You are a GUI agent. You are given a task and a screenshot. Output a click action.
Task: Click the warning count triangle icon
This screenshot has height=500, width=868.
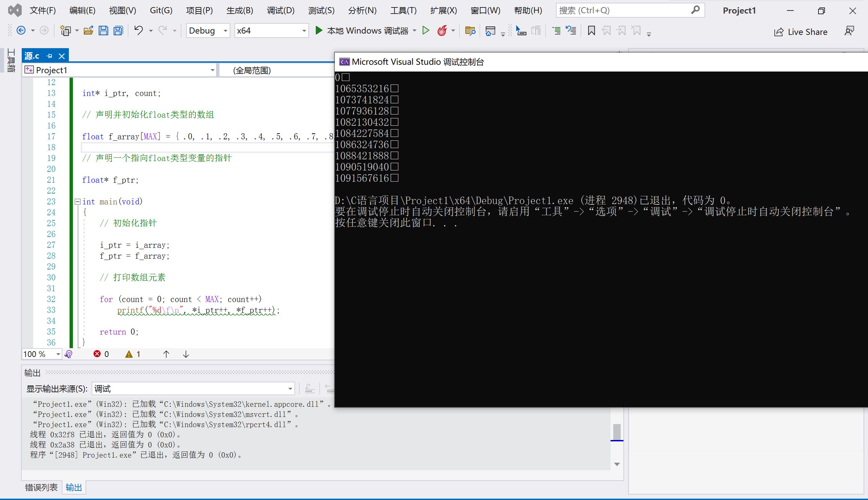129,354
